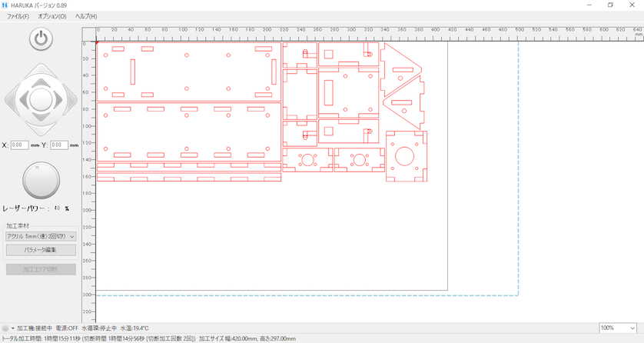Click the パラメータ編集 button
The height and width of the screenshot is (343, 644).
click(x=41, y=250)
